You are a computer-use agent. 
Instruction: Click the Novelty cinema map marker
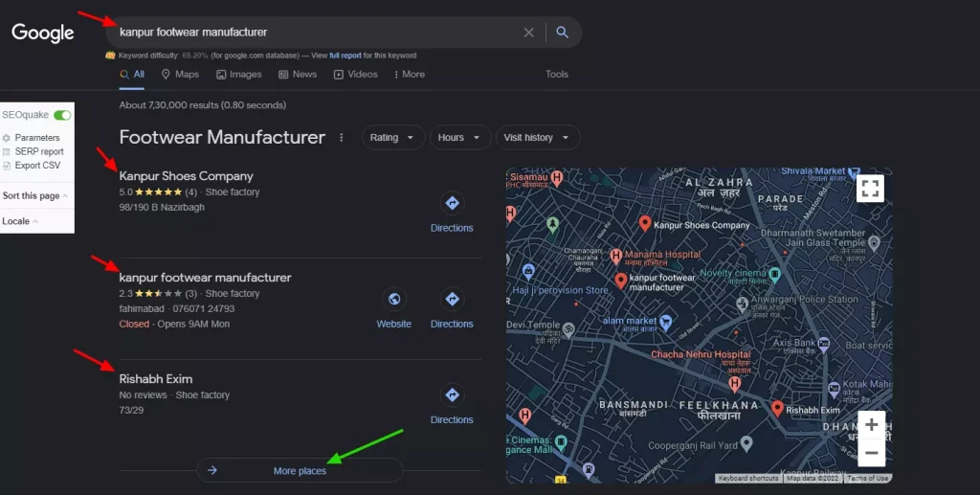point(775,273)
